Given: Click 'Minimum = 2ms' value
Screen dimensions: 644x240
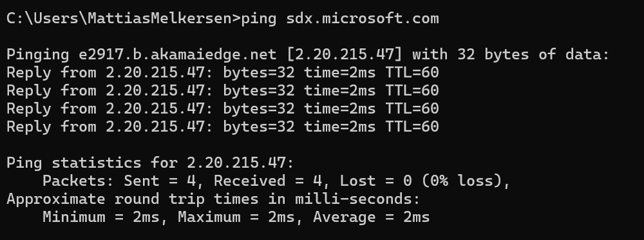Looking at the screenshot, I should [x=100, y=217].
